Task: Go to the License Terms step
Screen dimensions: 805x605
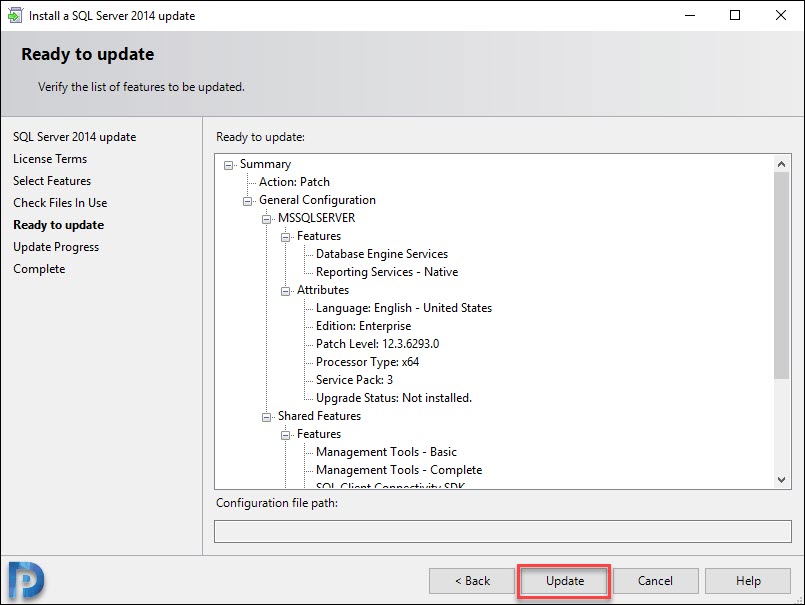Action: 50,159
